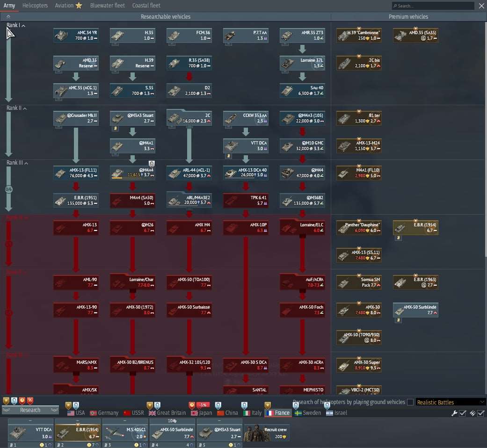This screenshot has width=487, height=448.
Task: Expand the ARL/M4A3E2 group folder
Action: point(189,200)
